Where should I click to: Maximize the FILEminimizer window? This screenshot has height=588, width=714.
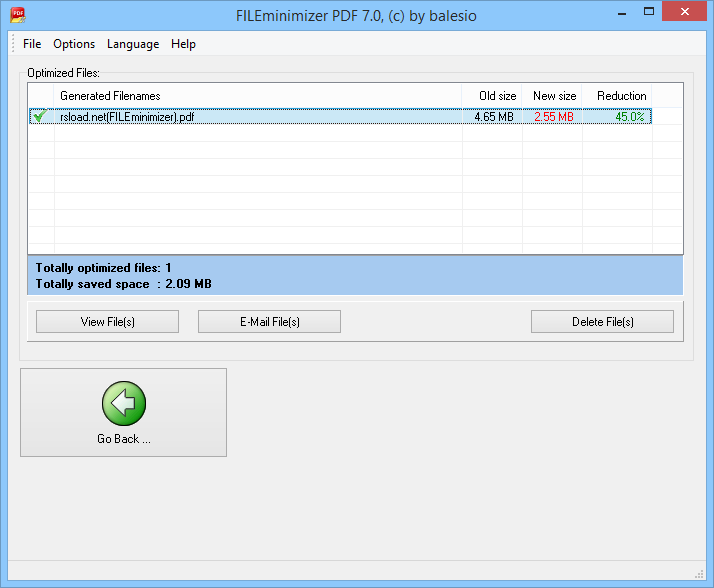(648, 12)
